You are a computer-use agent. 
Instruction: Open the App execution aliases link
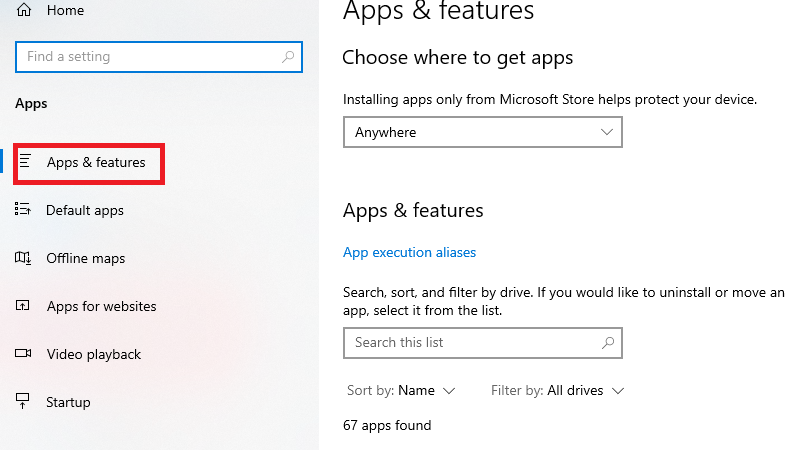(409, 252)
